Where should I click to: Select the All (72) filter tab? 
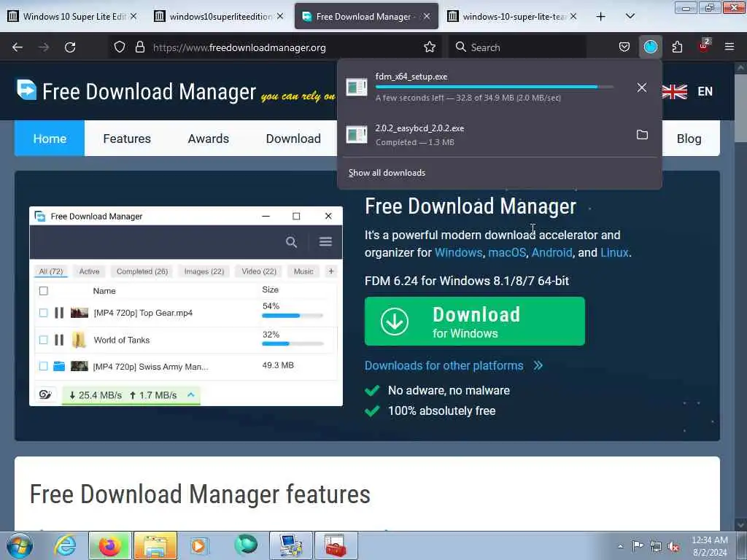pos(51,271)
